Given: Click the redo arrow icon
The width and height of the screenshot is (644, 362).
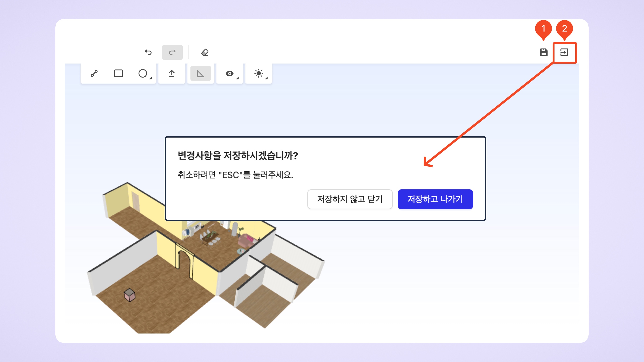Looking at the screenshot, I should point(172,52).
